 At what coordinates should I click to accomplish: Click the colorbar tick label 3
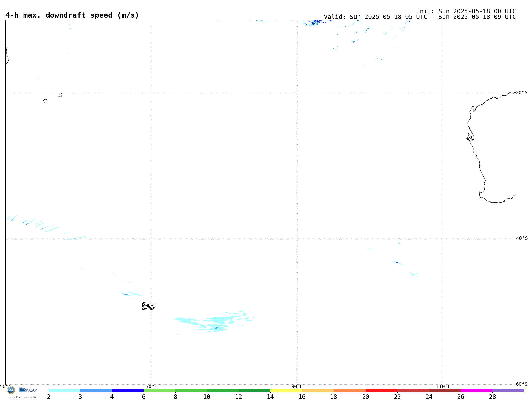tap(80, 397)
